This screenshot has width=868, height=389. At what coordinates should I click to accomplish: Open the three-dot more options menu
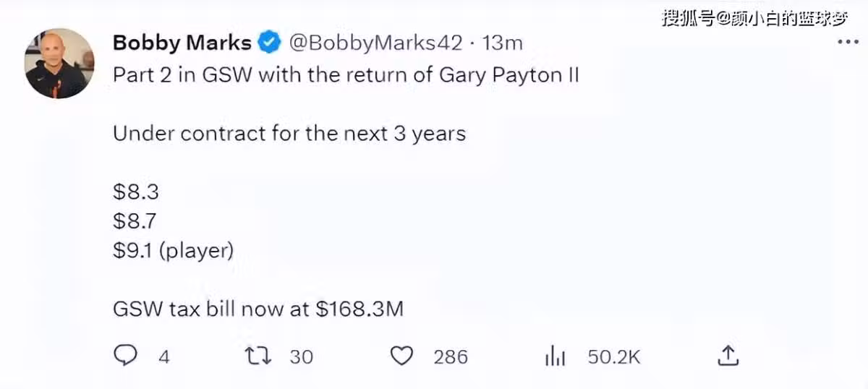click(x=848, y=42)
